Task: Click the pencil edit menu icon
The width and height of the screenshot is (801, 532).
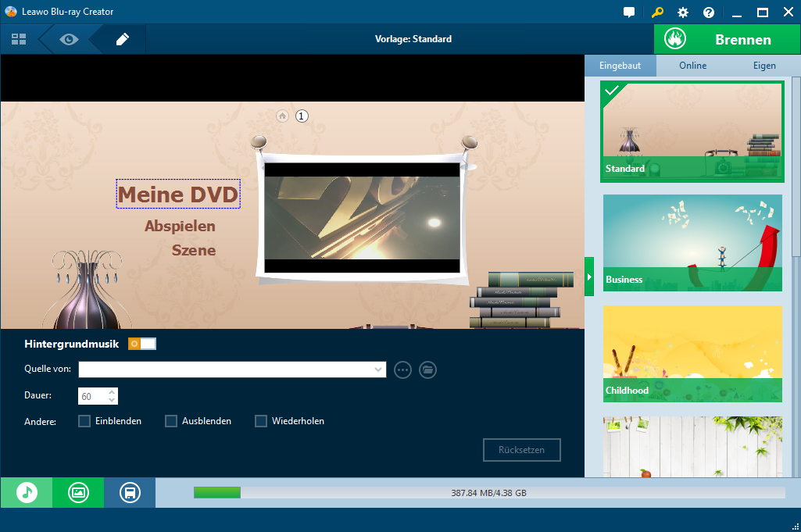Action: point(123,39)
